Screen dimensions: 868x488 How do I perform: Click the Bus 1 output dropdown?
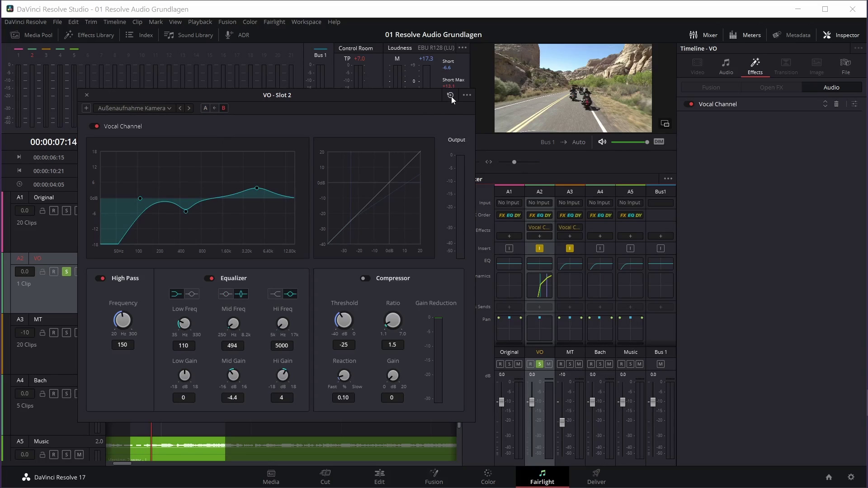pos(547,141)
